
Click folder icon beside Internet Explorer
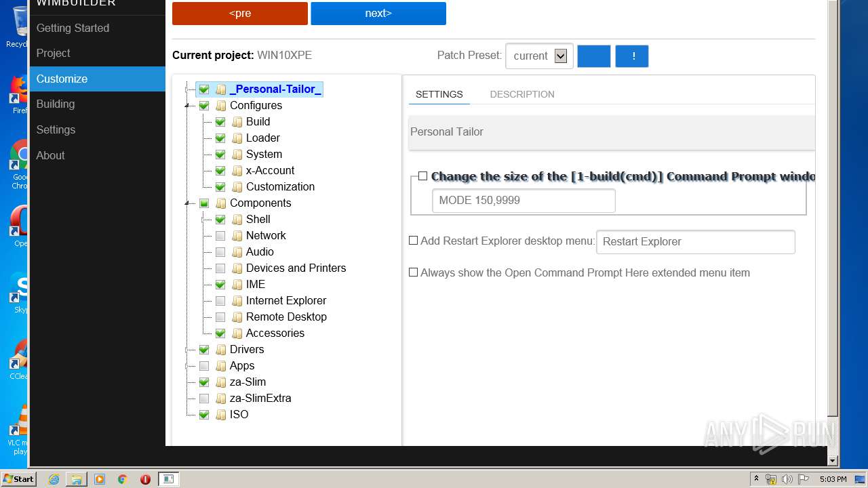coord(237,301)
